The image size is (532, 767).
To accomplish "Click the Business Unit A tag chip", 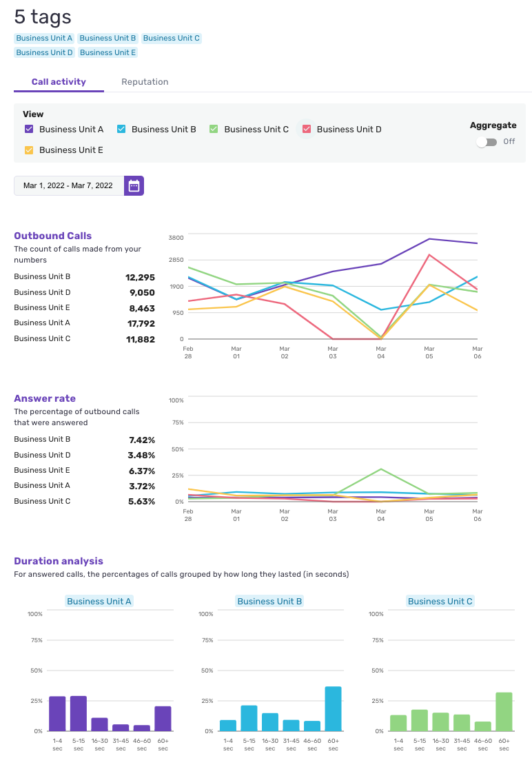I will [44, 39].
